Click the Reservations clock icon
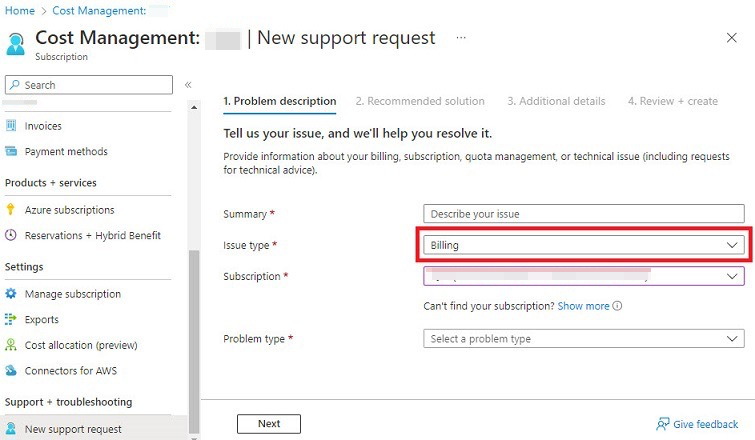Image resolution: width=755 pixels, height=440 pixels. pyautogui.click(x=12, y=236)
